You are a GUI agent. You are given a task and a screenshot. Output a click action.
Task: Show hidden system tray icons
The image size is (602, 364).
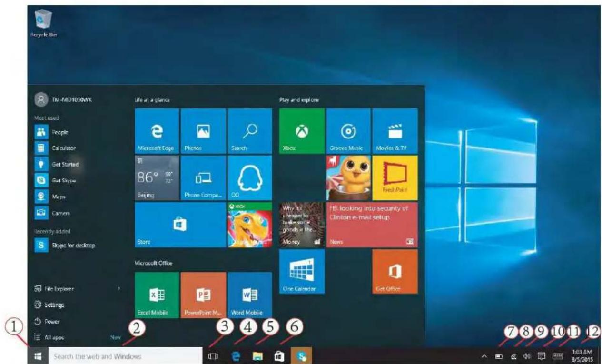coord(484,355)
